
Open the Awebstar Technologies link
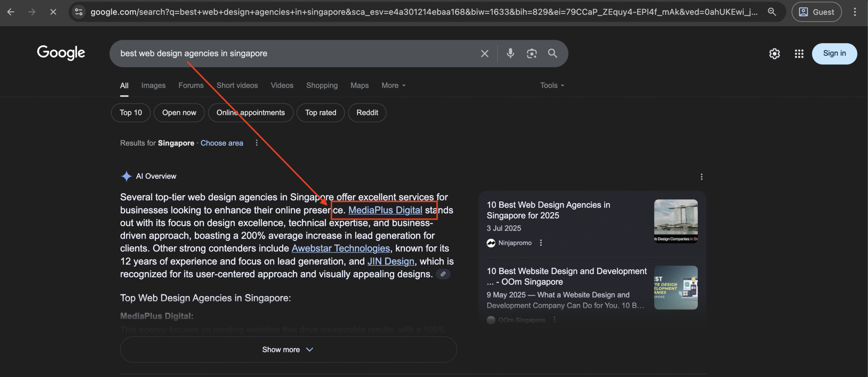(341, 249)
